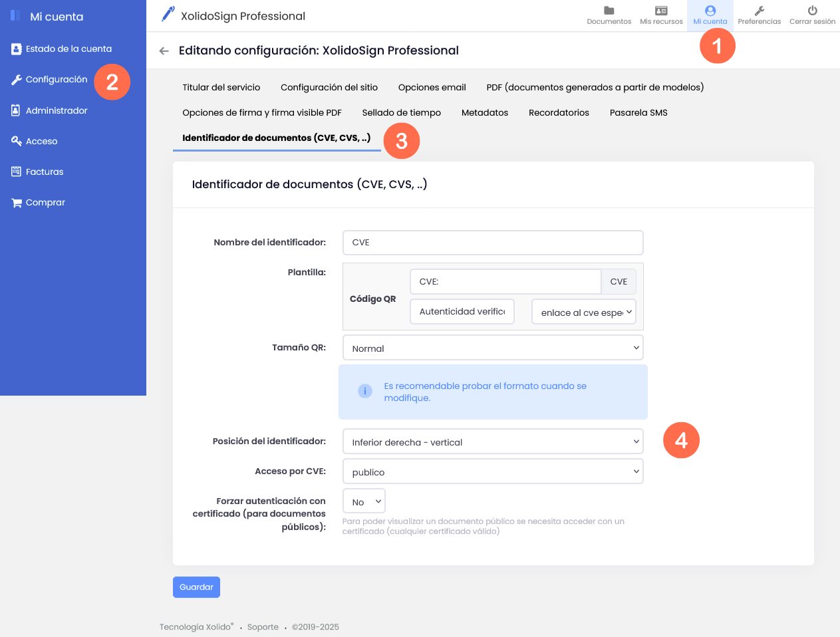Click the ©2019-2025 footer text
Viewport: 840px width, 637px height.
click(x=315, y=627)
